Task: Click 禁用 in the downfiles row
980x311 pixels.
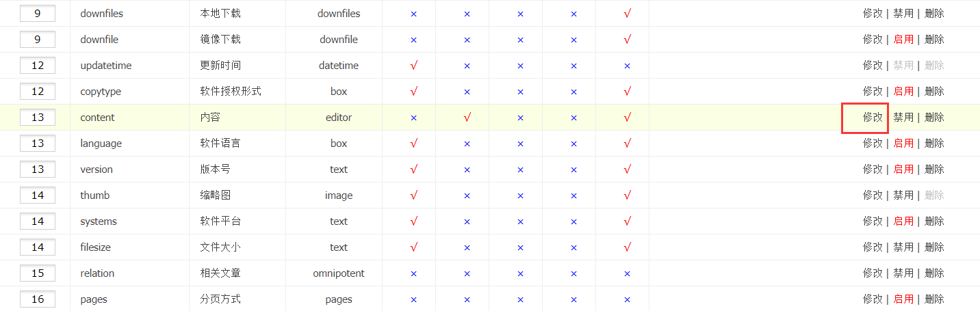Action: (x=903, y=14)
